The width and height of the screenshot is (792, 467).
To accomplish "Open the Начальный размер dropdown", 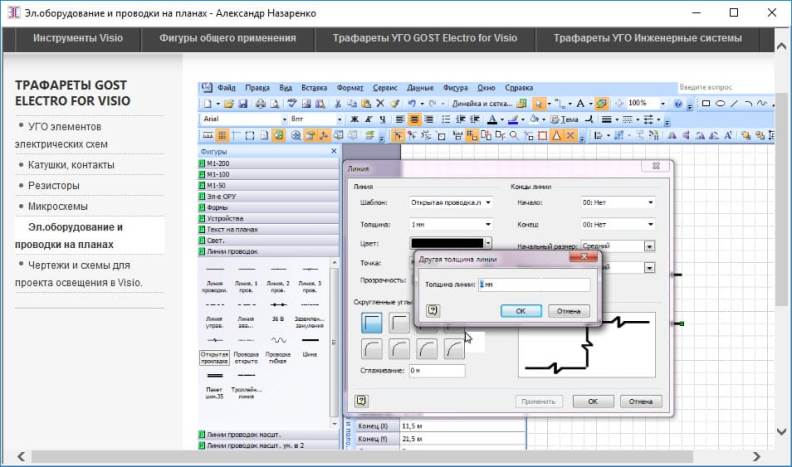I will pos(650,246).
